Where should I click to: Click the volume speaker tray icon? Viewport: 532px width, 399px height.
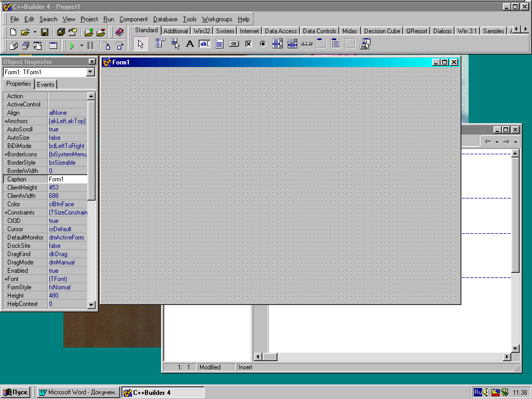pos(486,392)
